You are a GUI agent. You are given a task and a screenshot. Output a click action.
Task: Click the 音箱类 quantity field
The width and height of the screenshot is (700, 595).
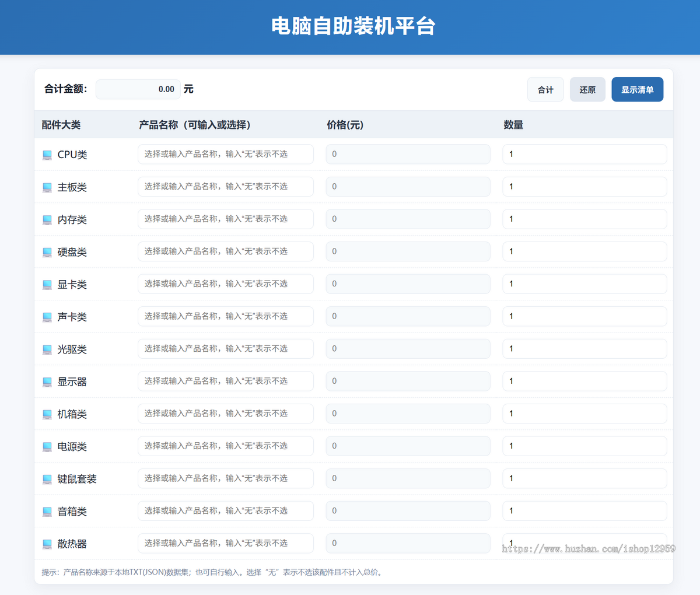(584, 510)
